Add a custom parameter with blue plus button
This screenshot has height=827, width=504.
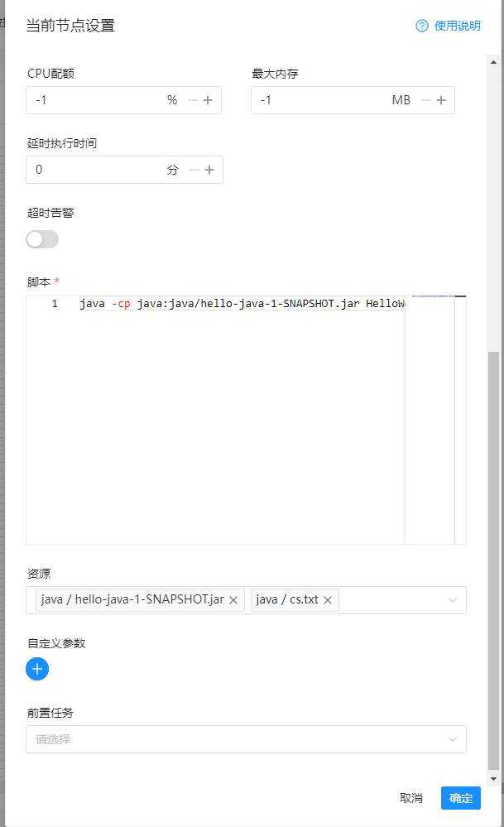point(37,669)
